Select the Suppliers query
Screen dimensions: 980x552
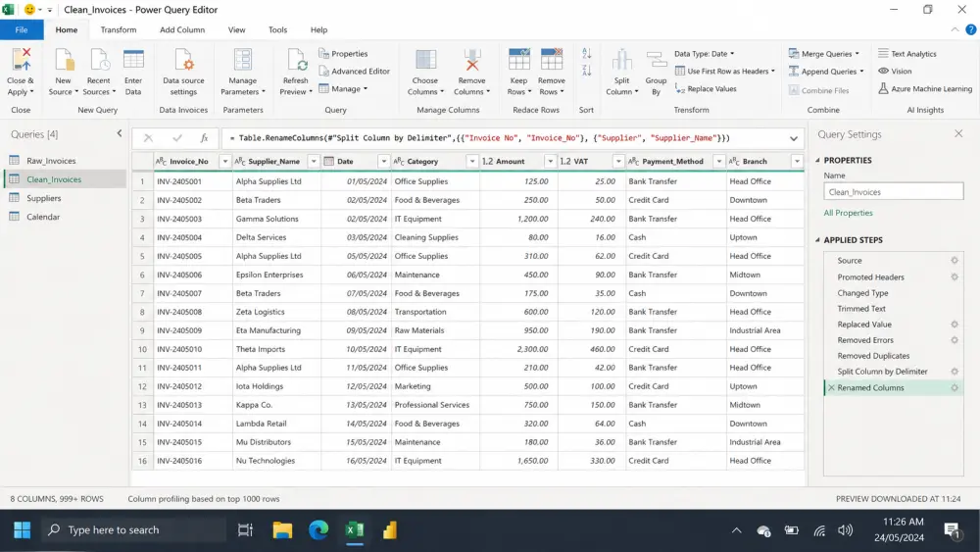[65, 198]
